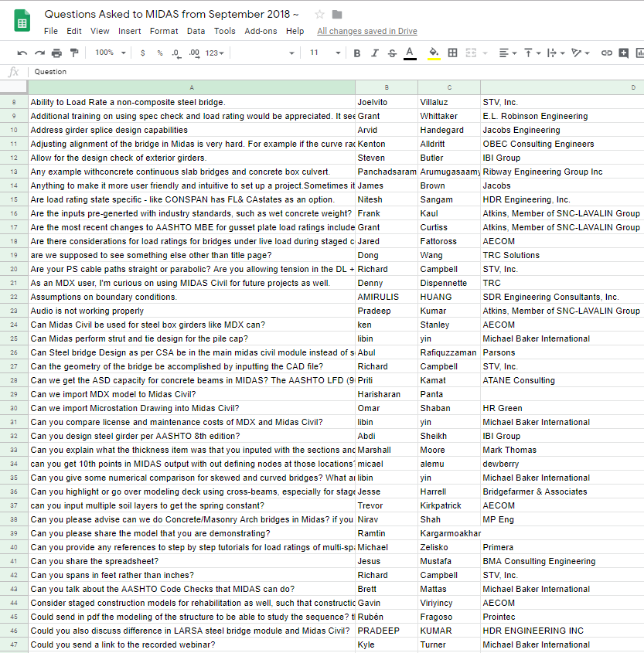The width and height of the screenshot is (644, 653).
Task: Click the formula bar containing 'Question'
Action: click(337, 72)
